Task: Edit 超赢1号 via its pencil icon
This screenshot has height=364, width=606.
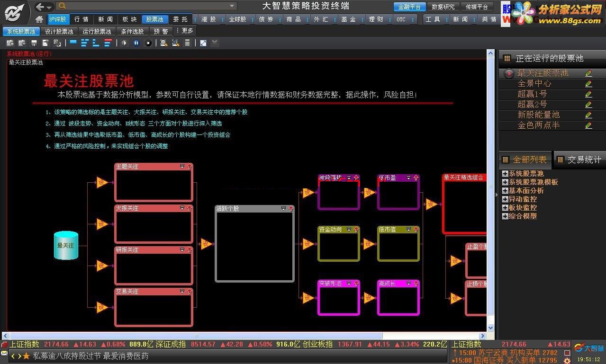Action: tap(588, 94)
